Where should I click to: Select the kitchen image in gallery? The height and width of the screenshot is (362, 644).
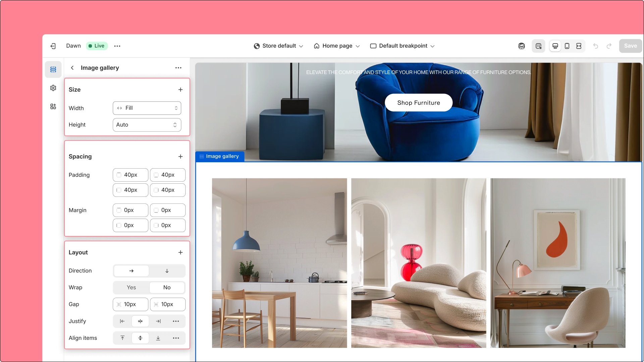pyautogui.click(x=279, y=263)
